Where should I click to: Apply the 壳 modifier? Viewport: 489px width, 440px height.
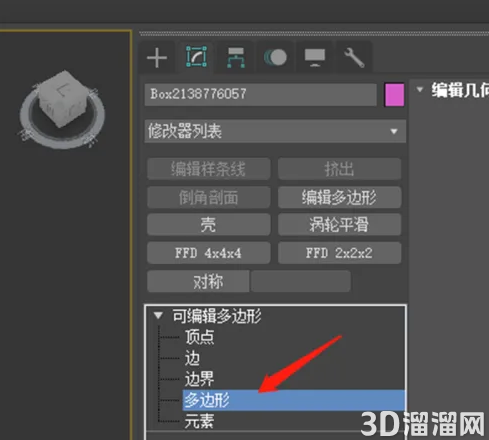click(x=208, y=225)
